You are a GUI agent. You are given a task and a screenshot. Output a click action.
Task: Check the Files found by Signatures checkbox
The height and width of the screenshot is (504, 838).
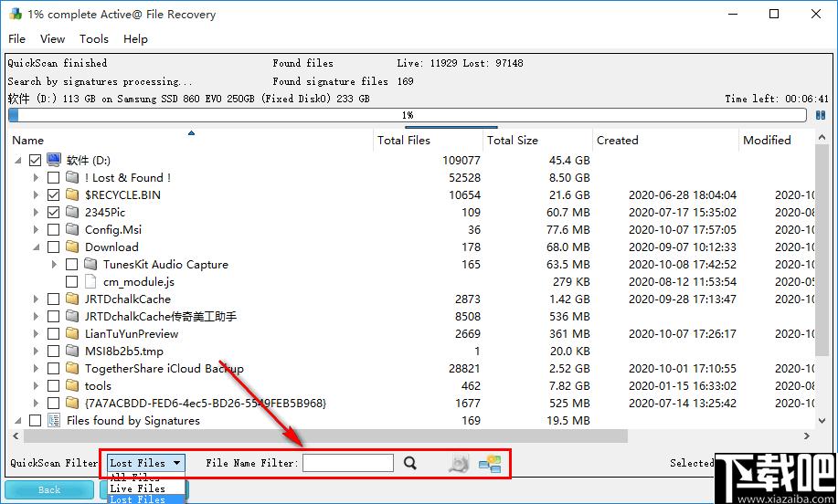36,420
